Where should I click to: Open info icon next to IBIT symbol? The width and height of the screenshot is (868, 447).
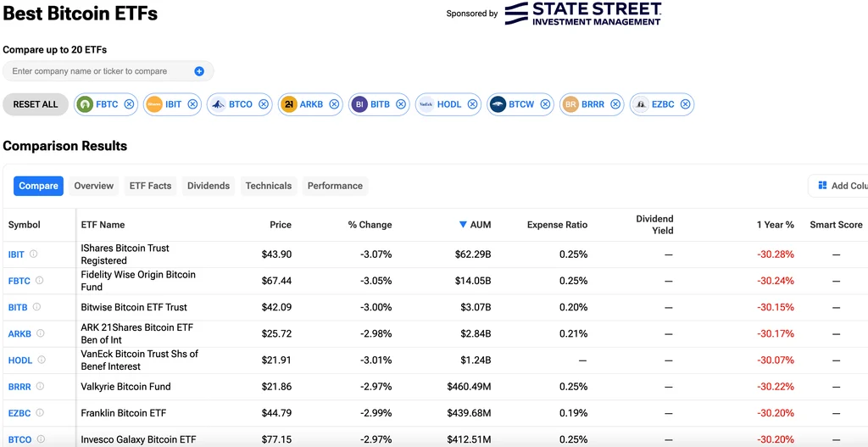pyautogui.click(x=33, y=254)
